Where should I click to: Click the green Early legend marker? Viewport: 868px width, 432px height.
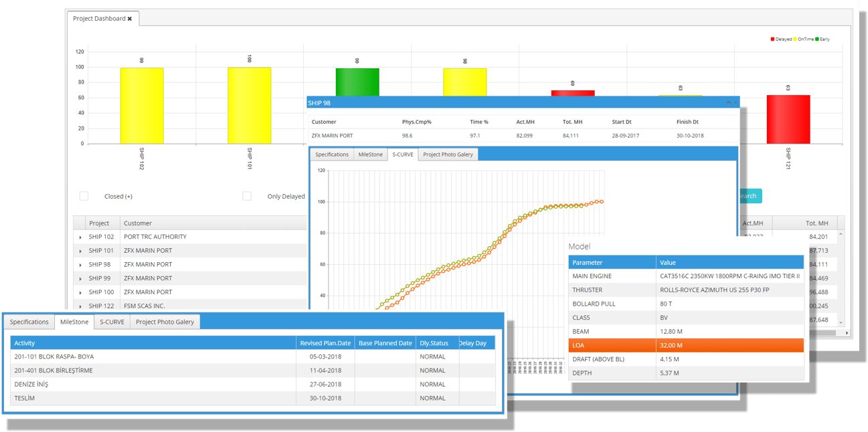click(817, 39)
